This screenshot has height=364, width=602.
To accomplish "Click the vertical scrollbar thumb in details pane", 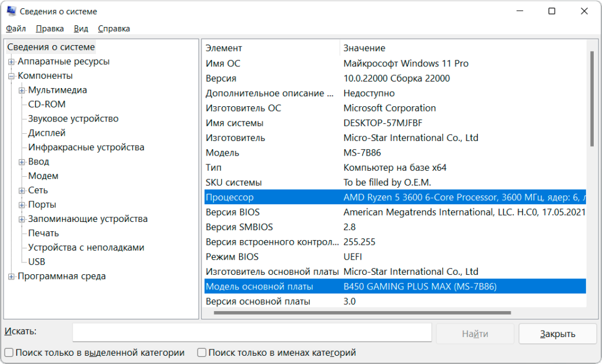I will point(591,99).
